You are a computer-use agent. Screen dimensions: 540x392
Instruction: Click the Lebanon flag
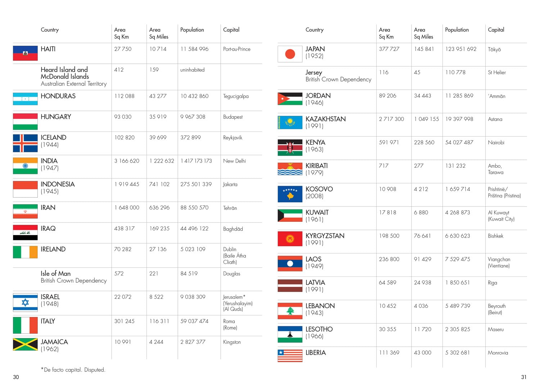pos(290,311)
